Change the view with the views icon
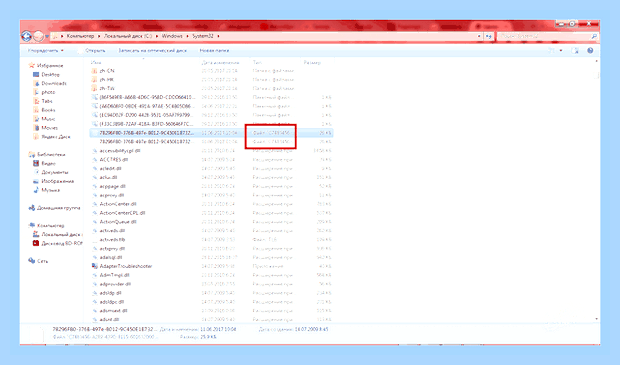 tap(552, 51)
